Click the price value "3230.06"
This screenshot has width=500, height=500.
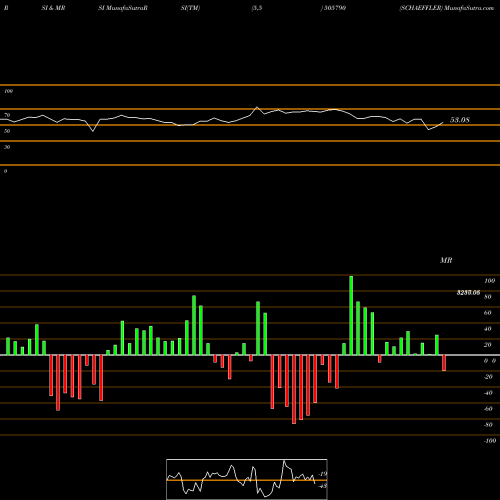[468, 293]
